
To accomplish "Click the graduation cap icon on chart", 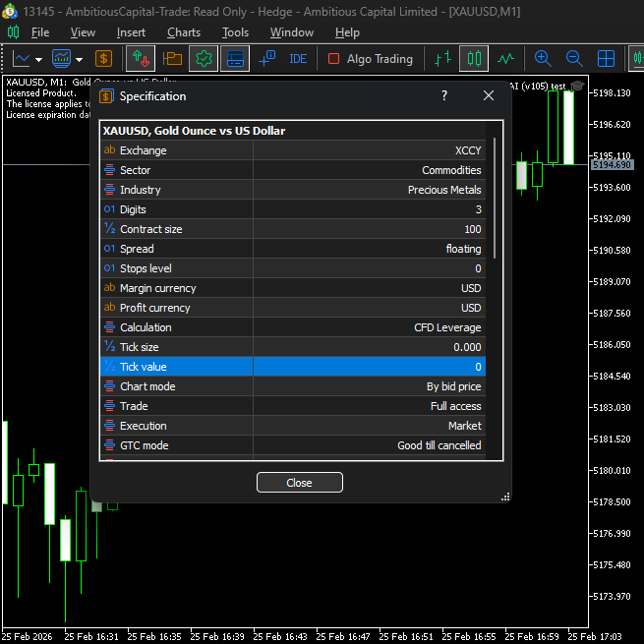I will (577, 86).
